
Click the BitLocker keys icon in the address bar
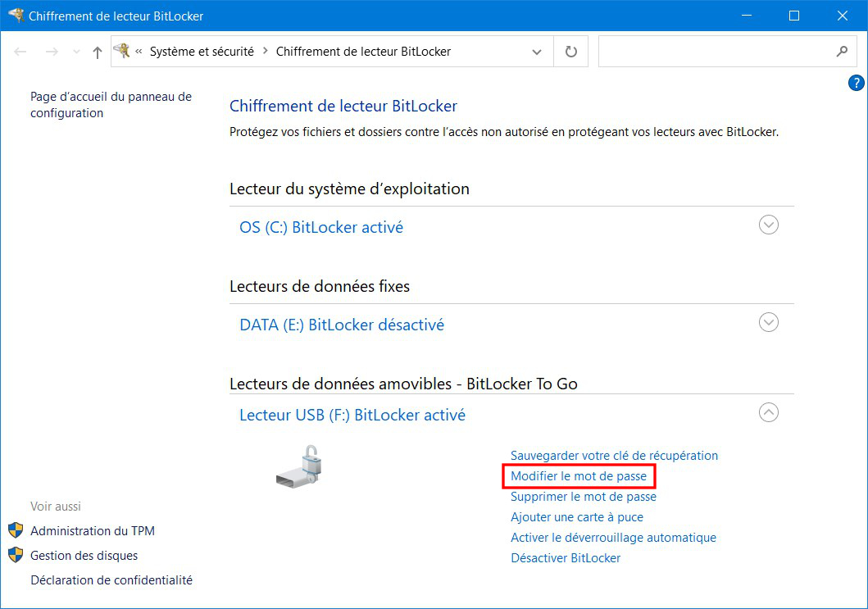click(122, 51)
